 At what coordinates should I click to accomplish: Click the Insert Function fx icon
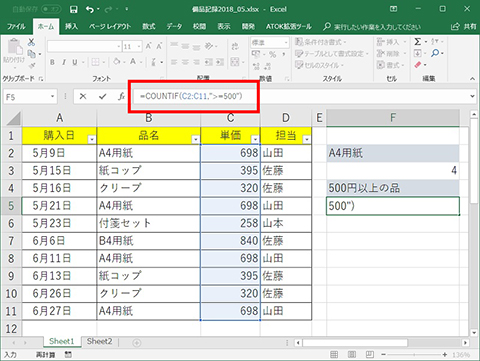coord(121,97)
